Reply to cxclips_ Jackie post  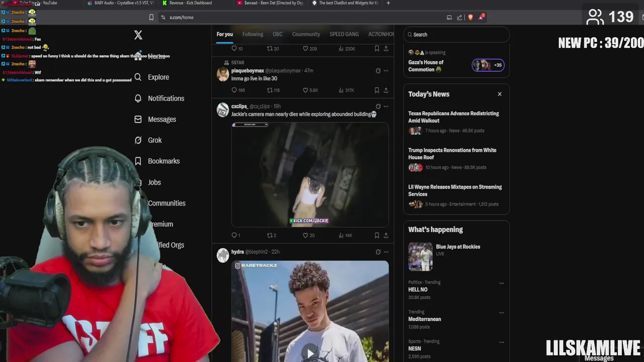click(235, 235)
